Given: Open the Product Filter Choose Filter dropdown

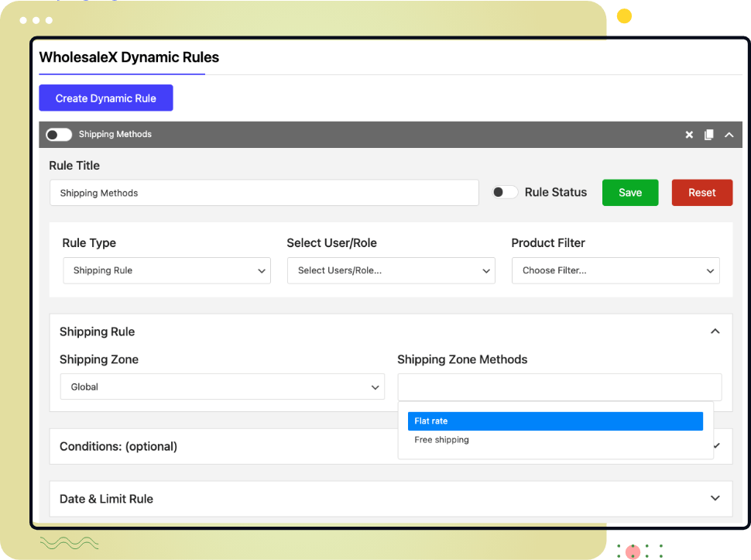Looking at the screenshot, I should (616, 270).
